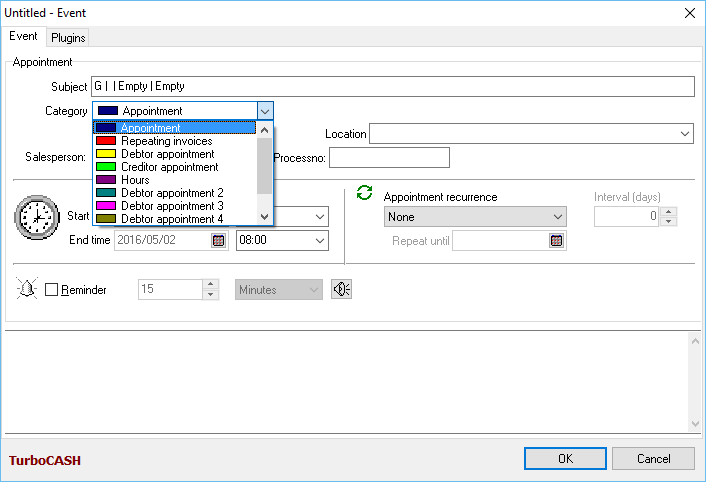The image size is (706, 482).
Task: Open the Repeat until calendar picker
Action: pyautogui.click(x=556, y=240)
